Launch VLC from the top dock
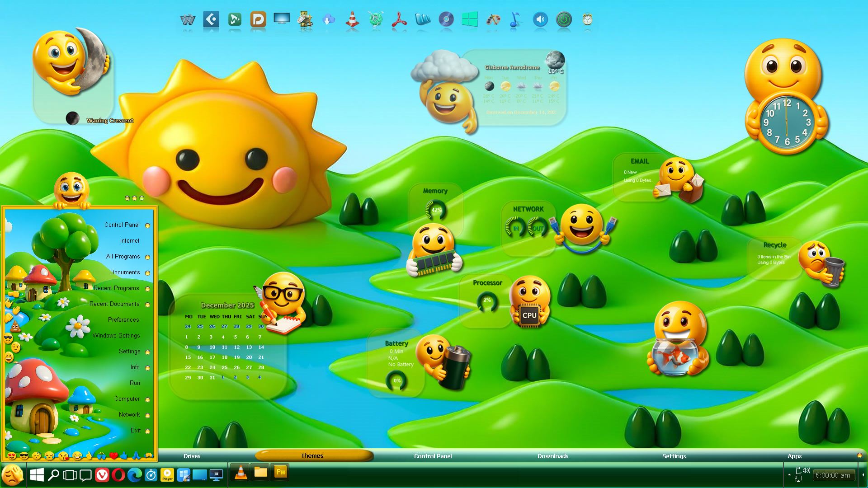Screen dimensions: 868x488 (352, 20)
